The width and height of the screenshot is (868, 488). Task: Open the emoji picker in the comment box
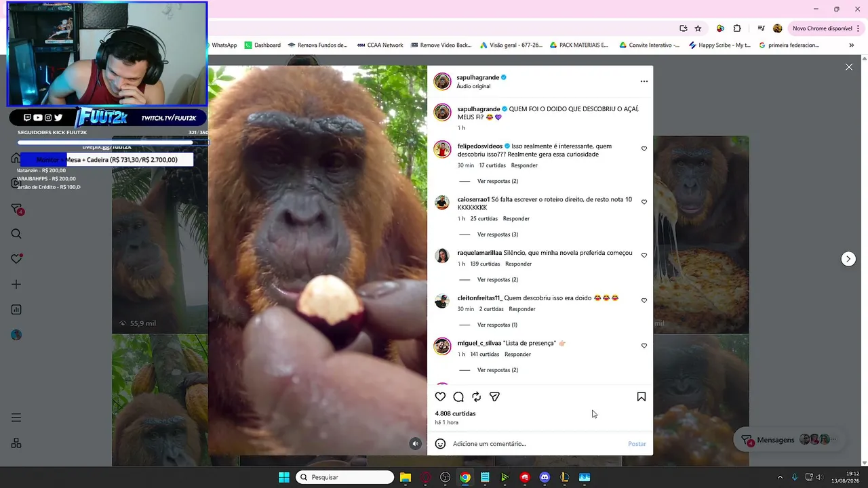point(440,444)
